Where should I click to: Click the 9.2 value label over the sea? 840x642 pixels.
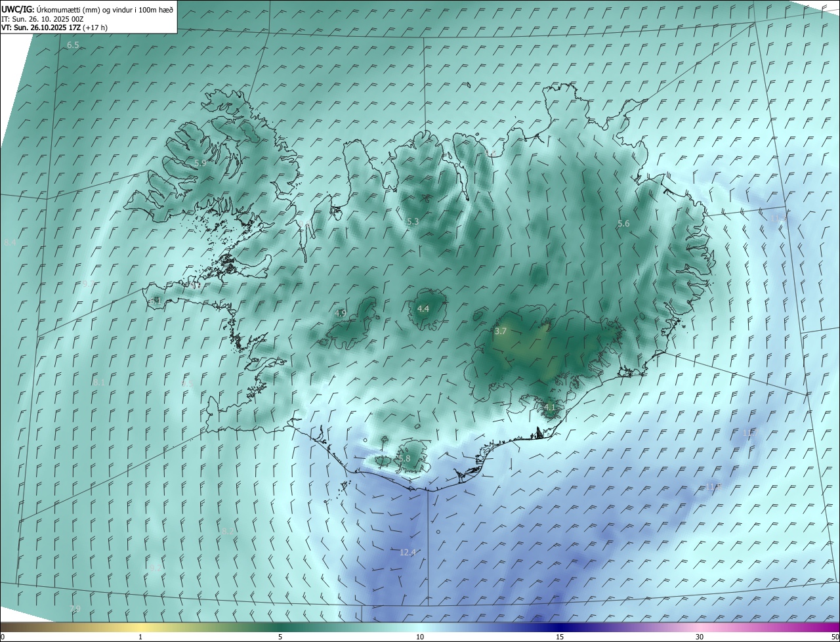point(156,567)
